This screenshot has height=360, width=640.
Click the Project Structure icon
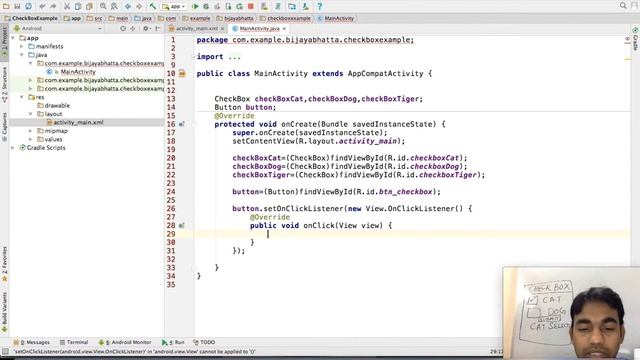[292, 6]
